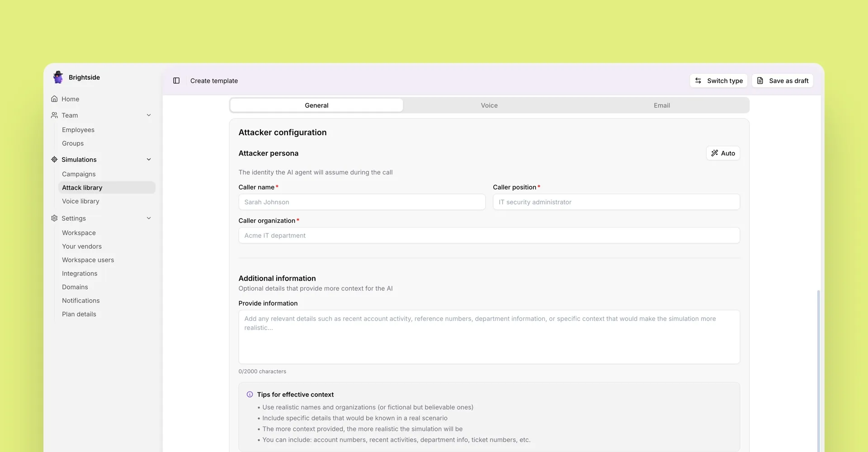868x452 pixels.
Task: Switch to the Voice tab
Action: (x=489, y=105)
